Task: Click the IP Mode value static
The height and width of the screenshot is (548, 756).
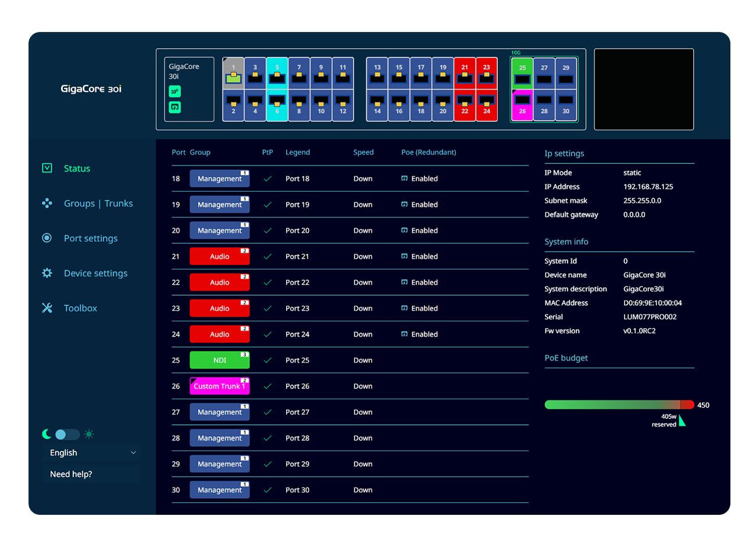Action: coord(632,173)
